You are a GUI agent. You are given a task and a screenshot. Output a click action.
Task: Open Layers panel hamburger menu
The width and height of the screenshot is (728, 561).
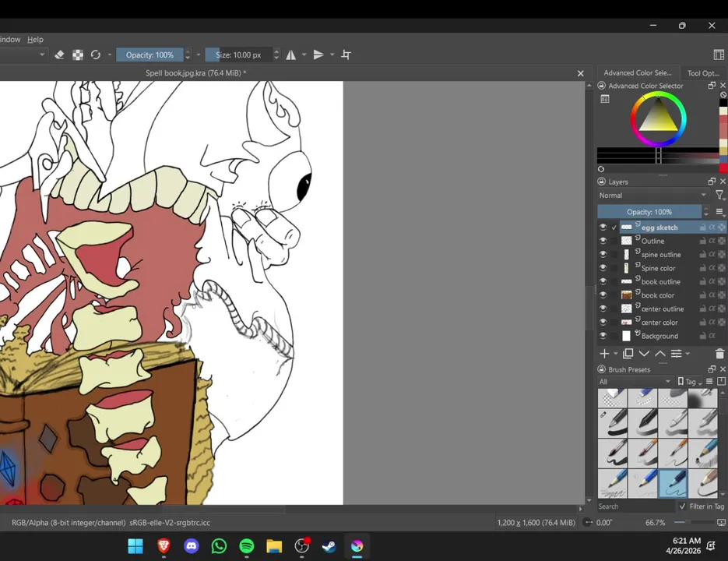[x=719, y=212]
